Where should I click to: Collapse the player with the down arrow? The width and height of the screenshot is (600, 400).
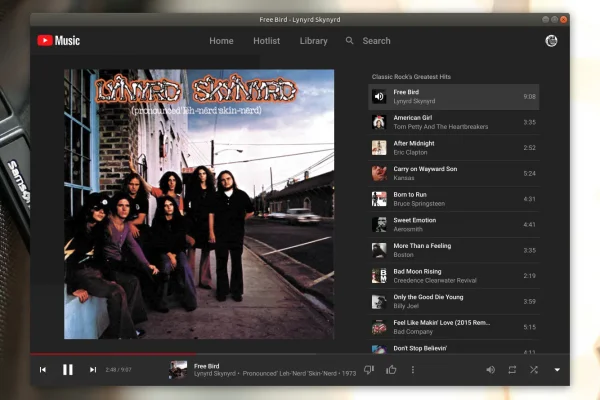(x=557, y=369)
